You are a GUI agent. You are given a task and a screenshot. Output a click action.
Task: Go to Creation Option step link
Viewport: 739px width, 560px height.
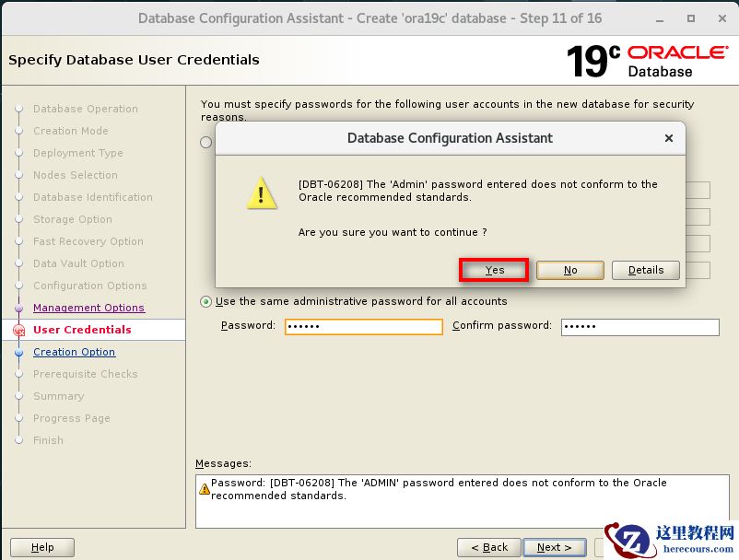point(74,352)
